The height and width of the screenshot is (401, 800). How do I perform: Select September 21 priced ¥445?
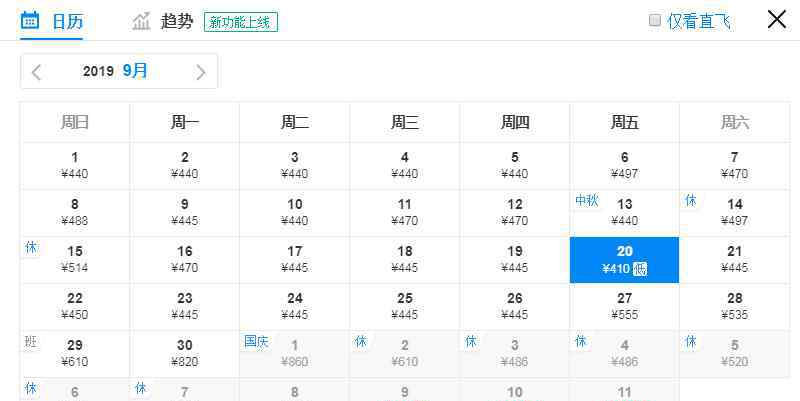[x=735, y=260]
